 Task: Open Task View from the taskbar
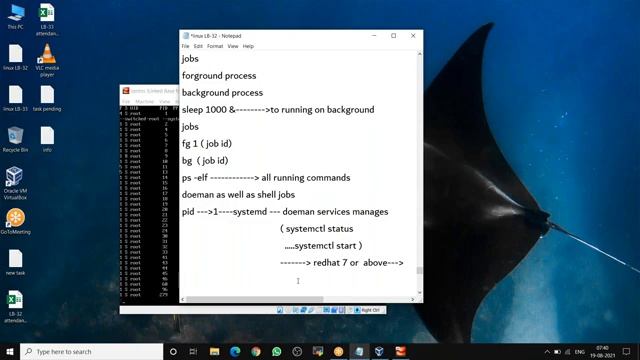[193, 351]
